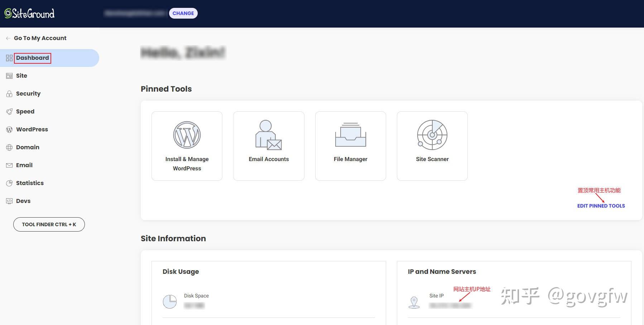Open the Site Scanner radar icon
Image resolution: width=644 pixels, height=325 pixels.
[432, 135]
